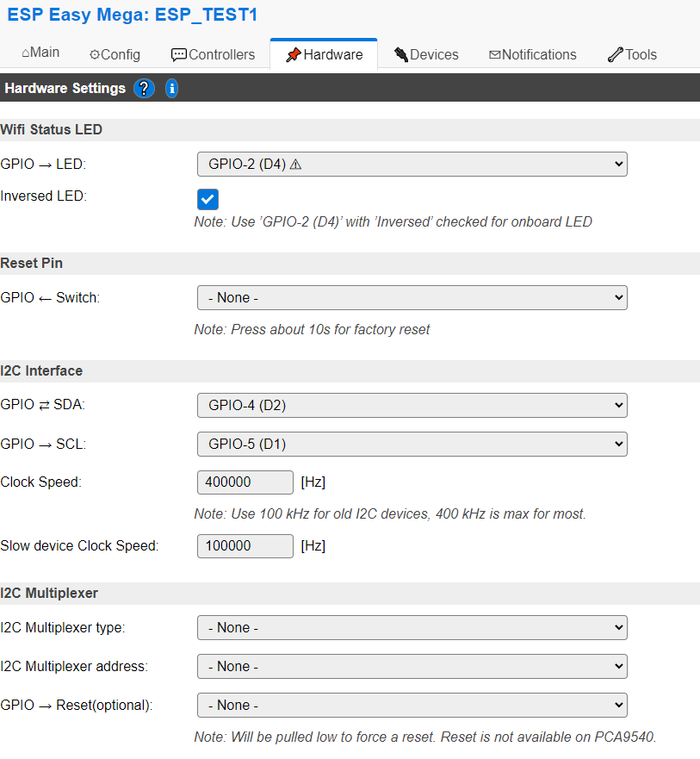Open the Main tab
This screenshot has height=759, width=700.
(x=40, y=53)
